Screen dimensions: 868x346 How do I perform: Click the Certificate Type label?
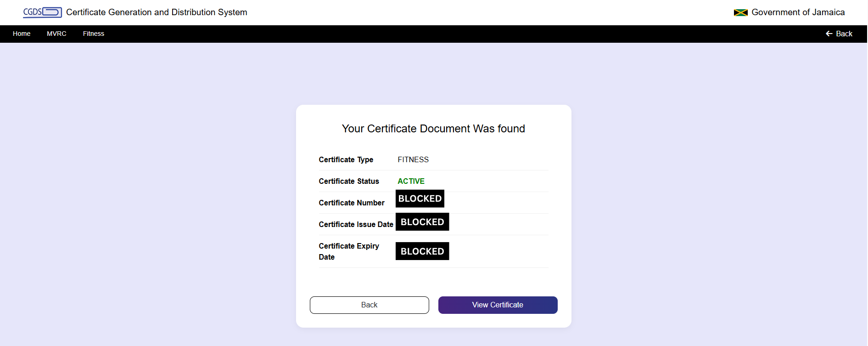tap(346, 159)
